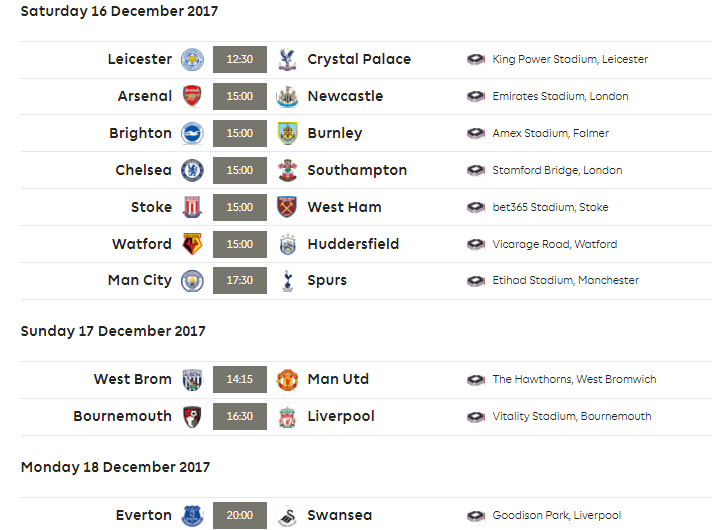
Task: Click the Newcastle club crest
Action: coord(287,96)
